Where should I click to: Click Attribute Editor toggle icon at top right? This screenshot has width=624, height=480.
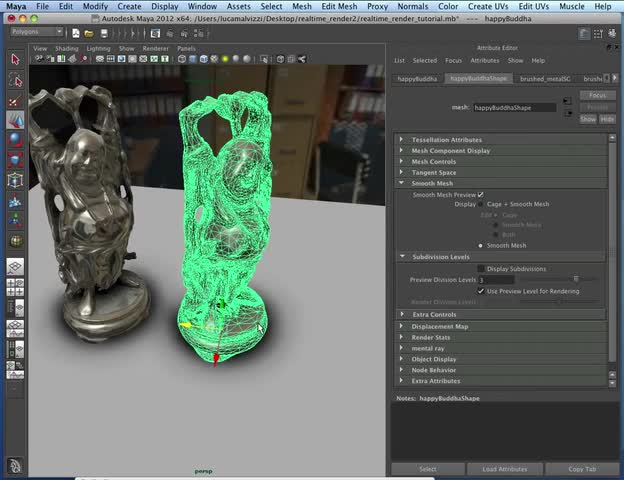584,34
